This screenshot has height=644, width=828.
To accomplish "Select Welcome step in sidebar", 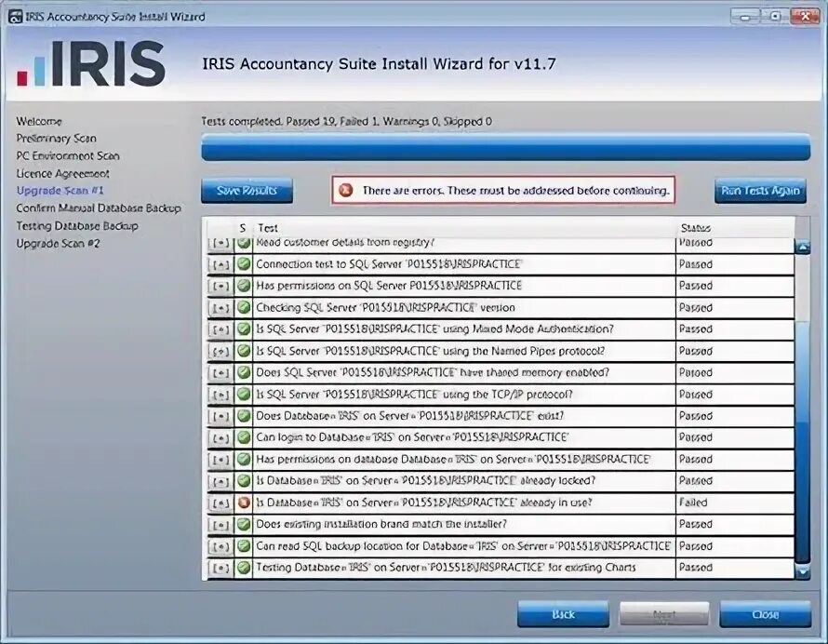I will coord(38,121).
